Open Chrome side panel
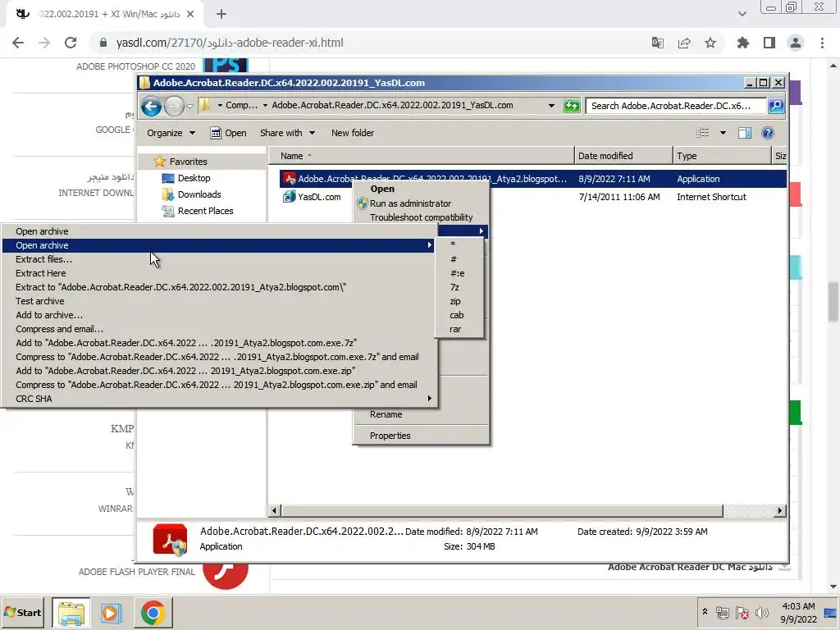This screenshot has width=840, height=630. point(769,43)
